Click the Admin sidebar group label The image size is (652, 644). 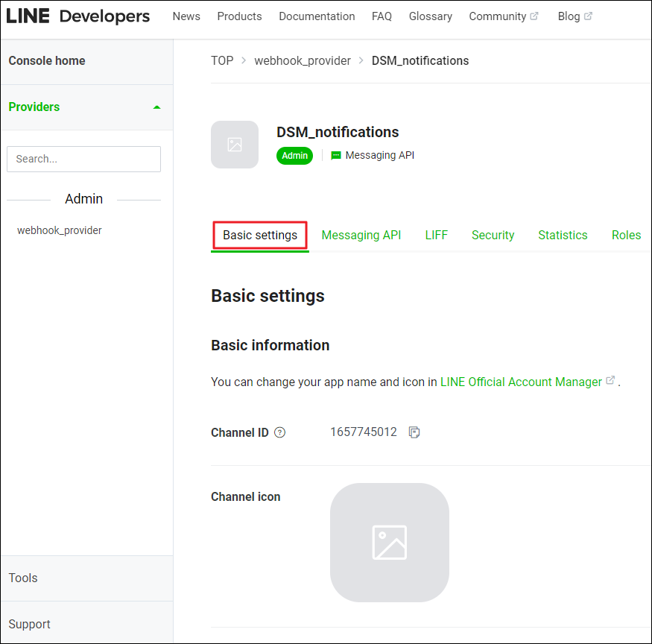click(x=83, y=199)
